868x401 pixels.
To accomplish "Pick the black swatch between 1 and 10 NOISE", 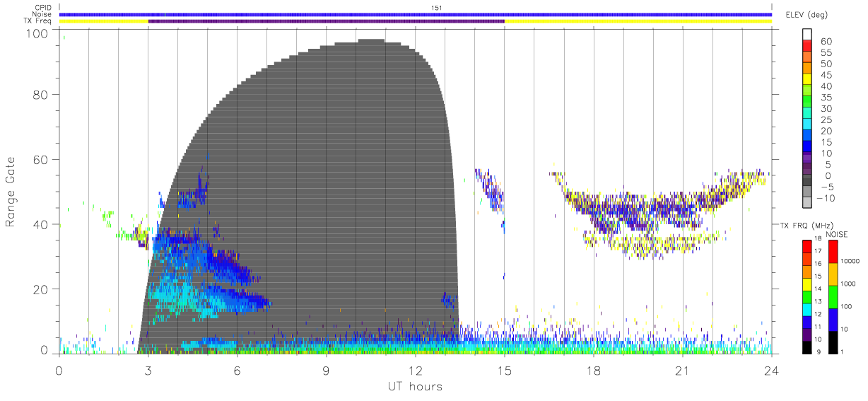I will pos(833,342).
